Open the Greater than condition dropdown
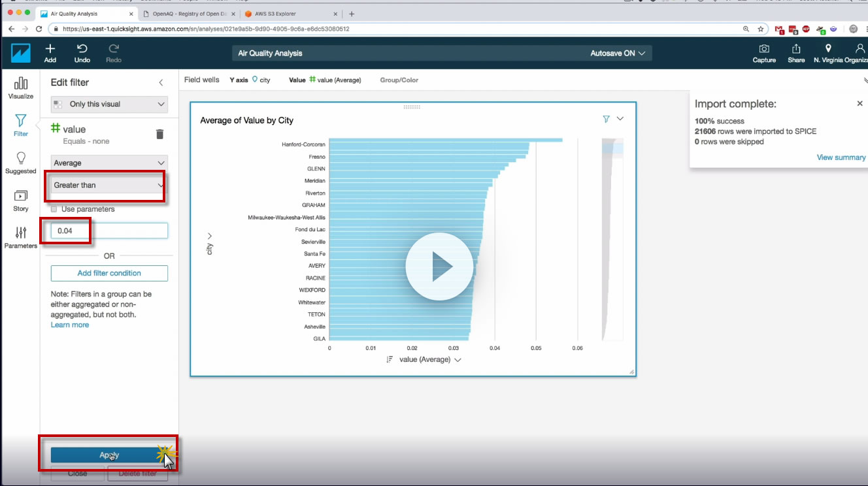This screenshot has height=486, width=868. point(109,185)
